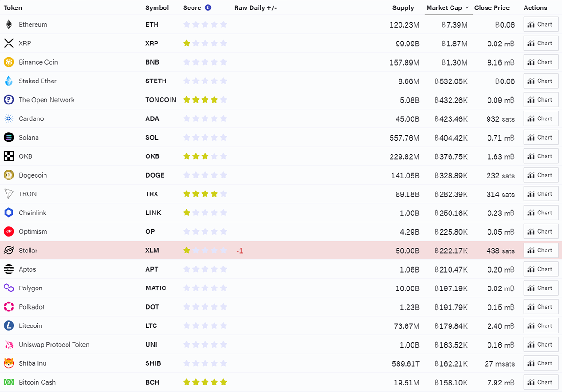Click the Solana logo icon
This screenshot has height=392, width=562.
(x=8, y=137)
